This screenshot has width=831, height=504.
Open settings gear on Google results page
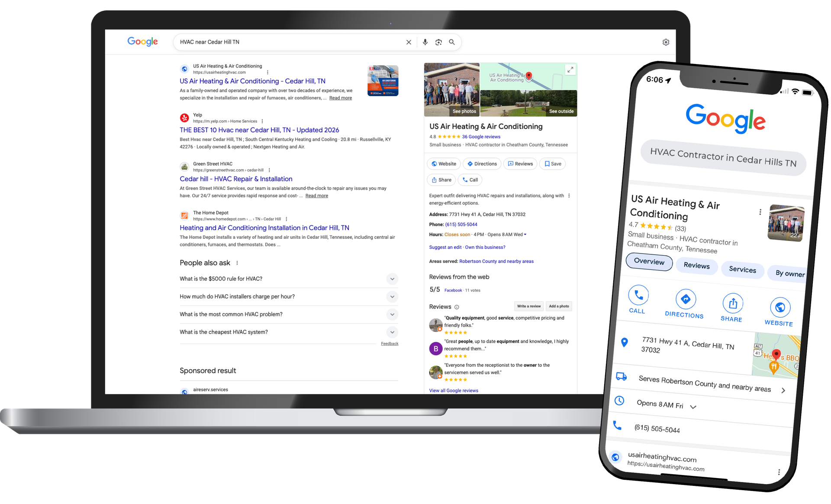[666, 42]
